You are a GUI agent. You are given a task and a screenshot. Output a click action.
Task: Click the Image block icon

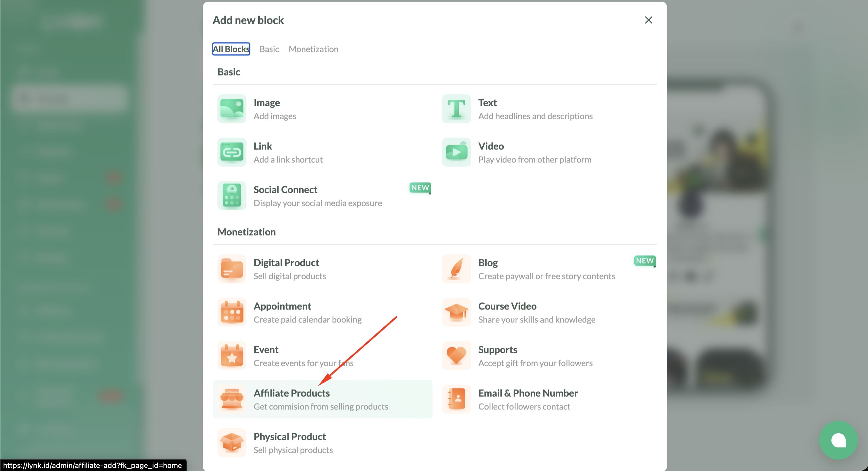232,109
